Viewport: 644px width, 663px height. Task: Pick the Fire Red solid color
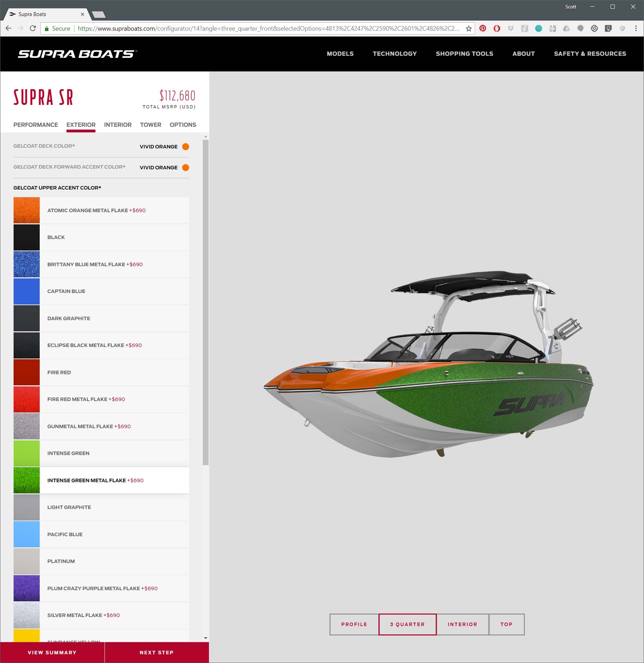[101, 372]
